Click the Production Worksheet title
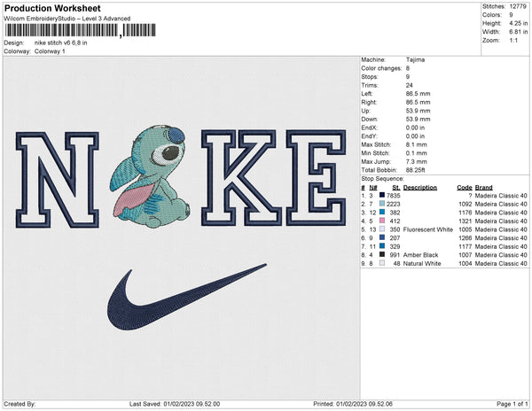 tap(52, 8)
